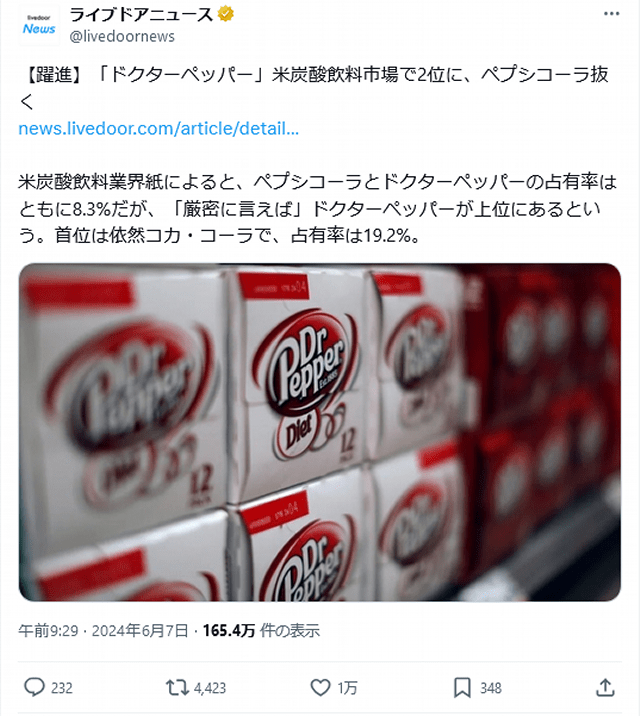Viewport: 640px width, 716px height.
Task: Click the gold verified badge
Action: [226, 14]
